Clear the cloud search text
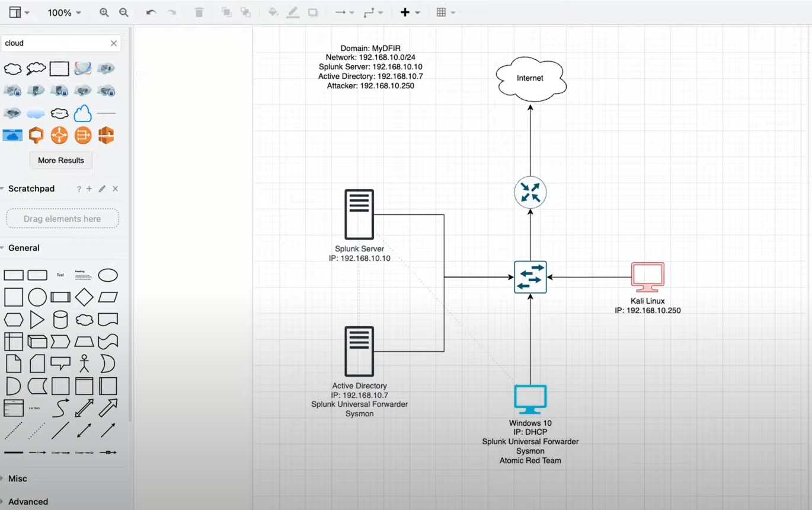 (x=114, y=43)
